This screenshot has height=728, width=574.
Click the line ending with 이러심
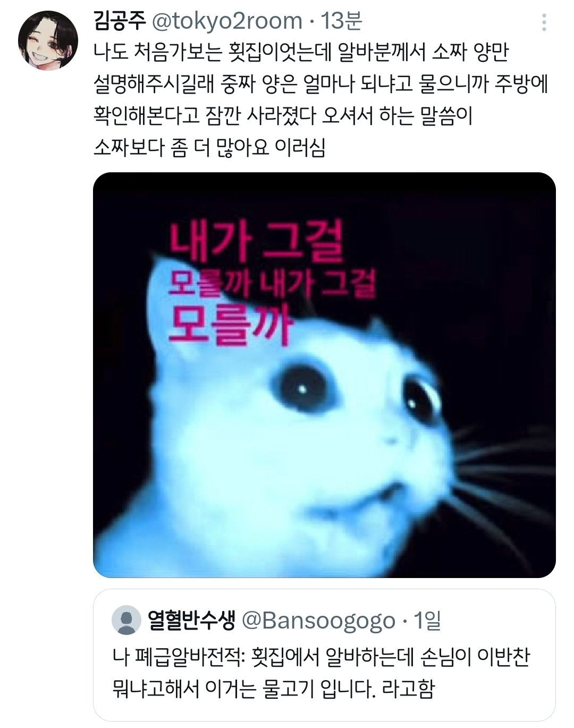click(x=209, y=147)
